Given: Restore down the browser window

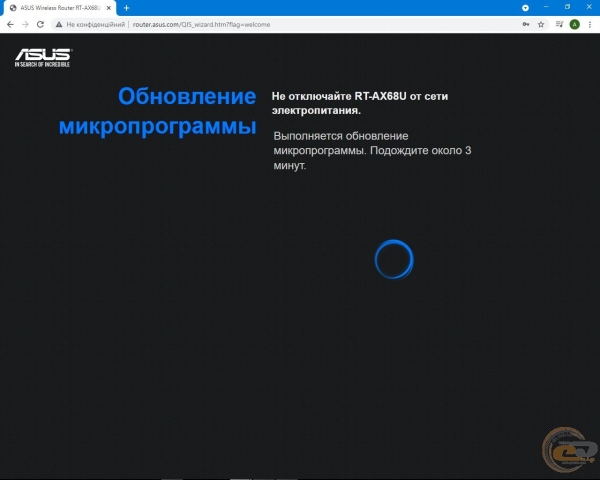Looking at the screenshot, I should [567, 7].
